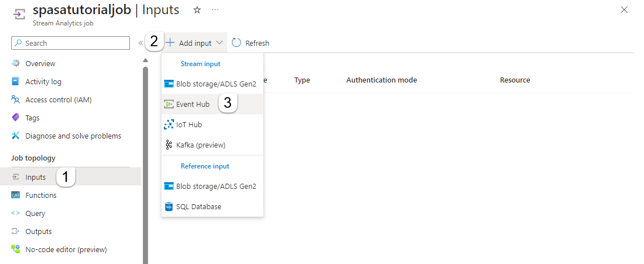Viewport: 644px width, 264px height.
Task: Select Kafka (preview) stream input
Action: pos(201,145)
